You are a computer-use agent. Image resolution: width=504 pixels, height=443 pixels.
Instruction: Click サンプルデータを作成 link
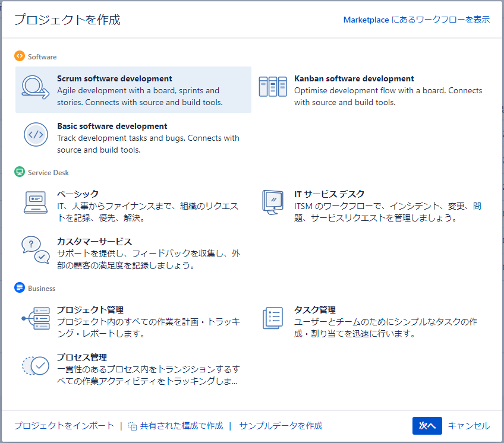click(x=281, y=426)
